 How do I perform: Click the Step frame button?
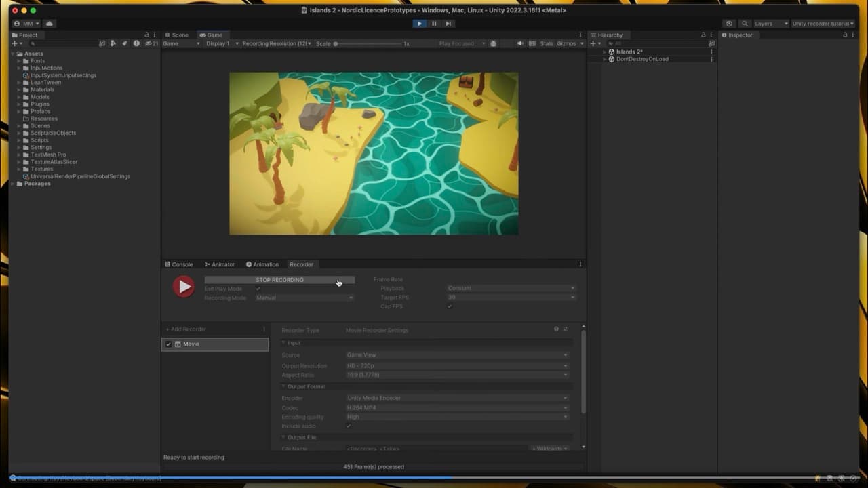click(x=448, y=24)
